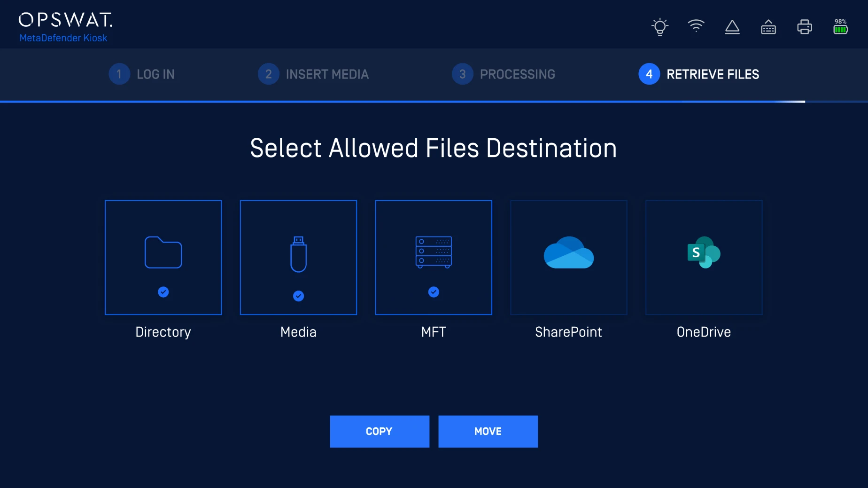
Task: Select the USB drive Media icon
Action: (298, 254)
